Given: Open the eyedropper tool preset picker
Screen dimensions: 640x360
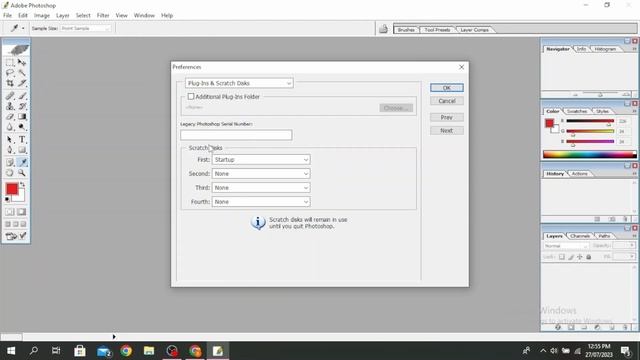Looking at the screenshot, I should (17, 28).
